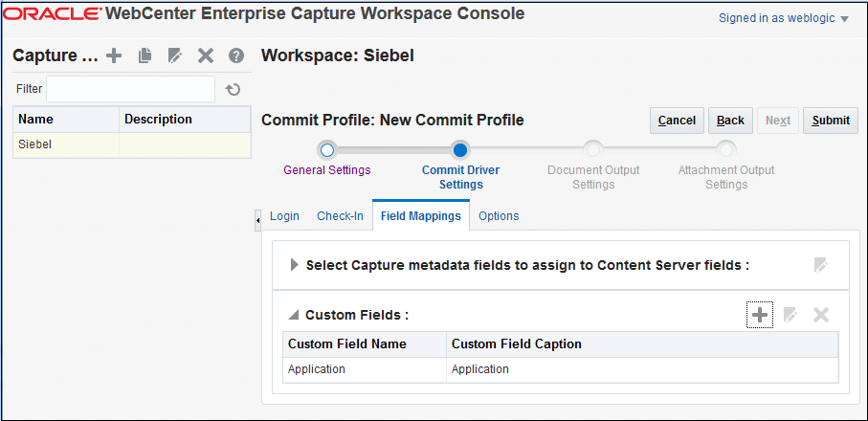Switch to the Login tab
This screenshot has width=868, height=421.
[284, 216]
